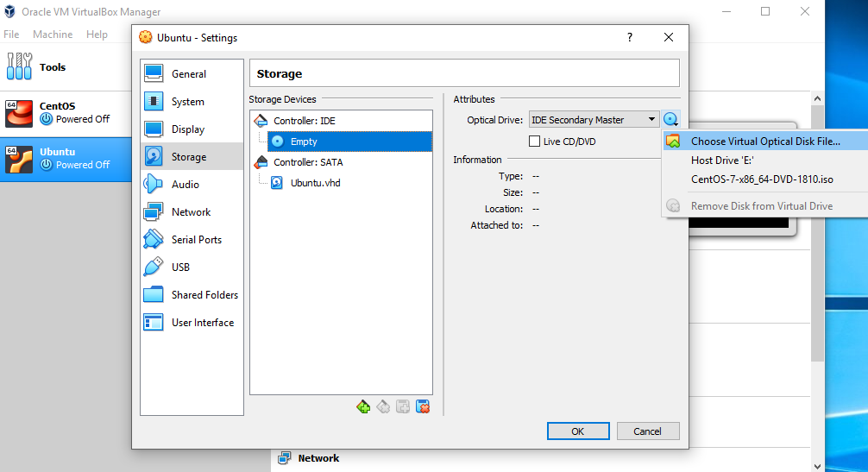Open the Audio settings category

pyautogui.click(x=192, y=185)
